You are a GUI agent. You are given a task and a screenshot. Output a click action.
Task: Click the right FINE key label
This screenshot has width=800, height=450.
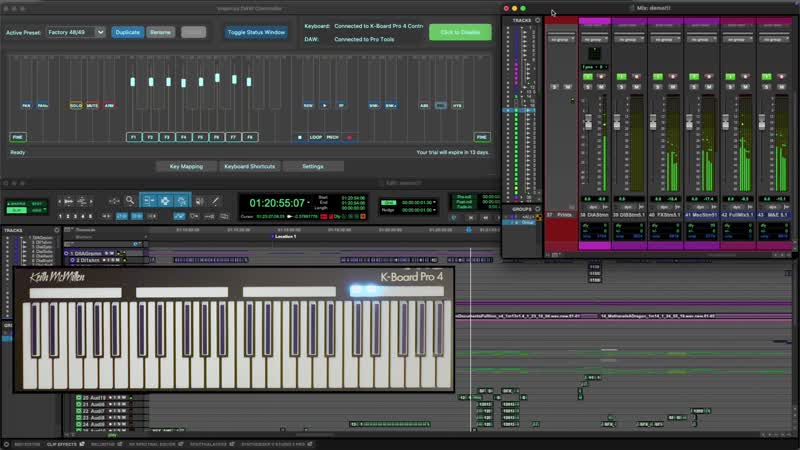(x=482, y=137)
